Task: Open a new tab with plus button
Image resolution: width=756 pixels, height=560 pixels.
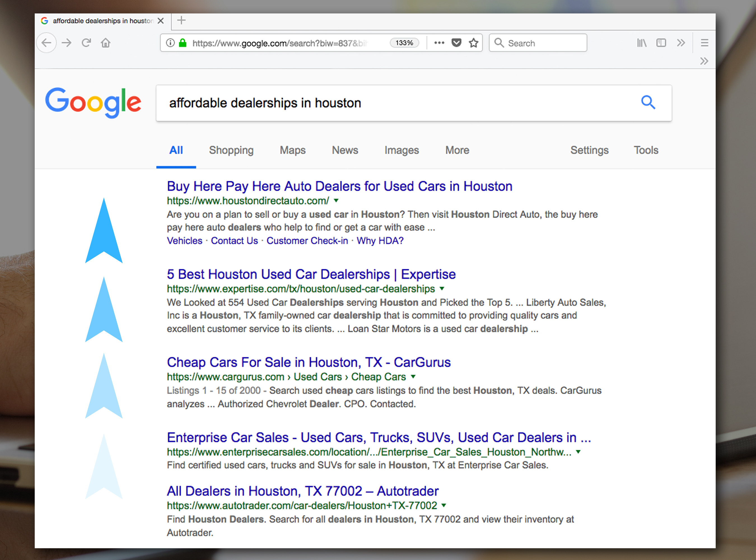Action: [x=181, y=20]
